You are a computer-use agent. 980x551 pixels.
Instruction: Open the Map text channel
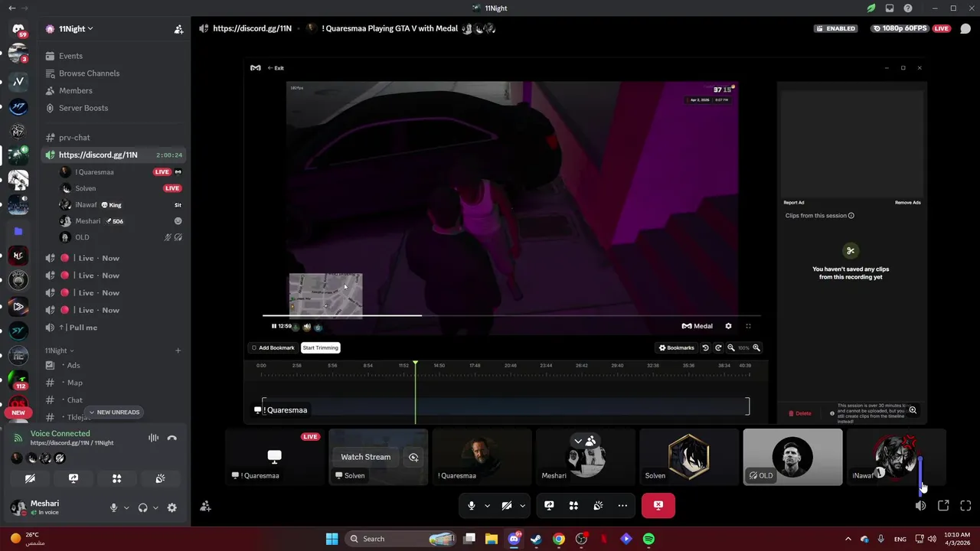(x=115, y=383)
